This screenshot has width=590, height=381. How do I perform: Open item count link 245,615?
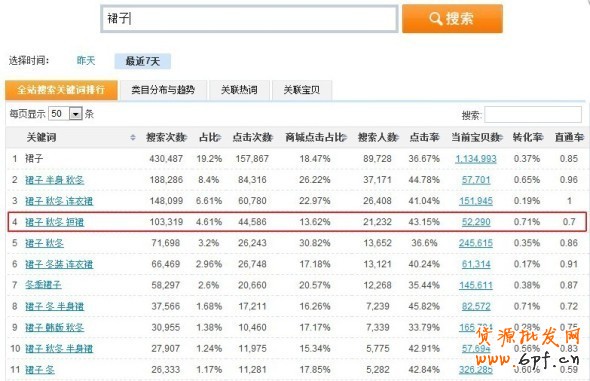coord(476,243)
